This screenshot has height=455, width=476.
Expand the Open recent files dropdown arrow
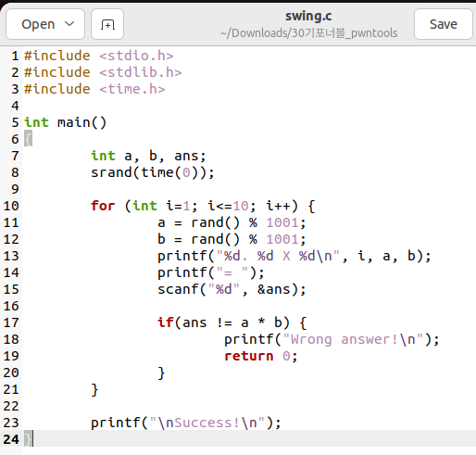tap(69, 24)
